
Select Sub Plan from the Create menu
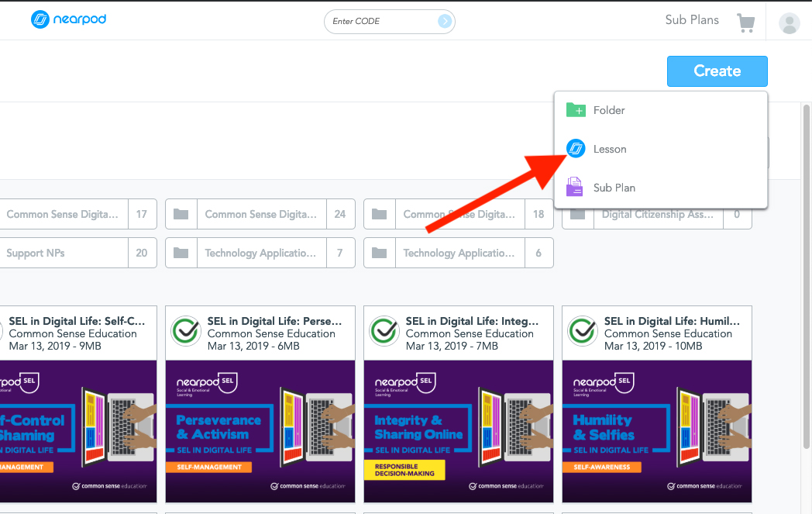coord(661,188)
